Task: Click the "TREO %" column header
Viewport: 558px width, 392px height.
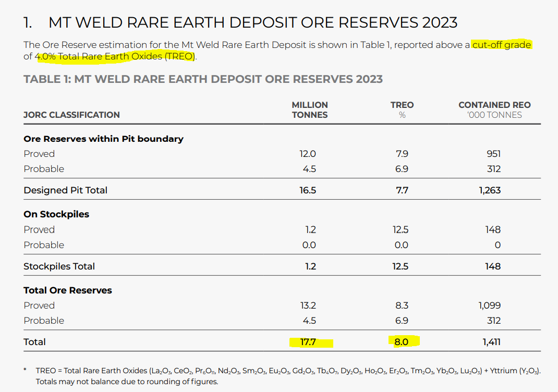Action: [x=402, y=110]
